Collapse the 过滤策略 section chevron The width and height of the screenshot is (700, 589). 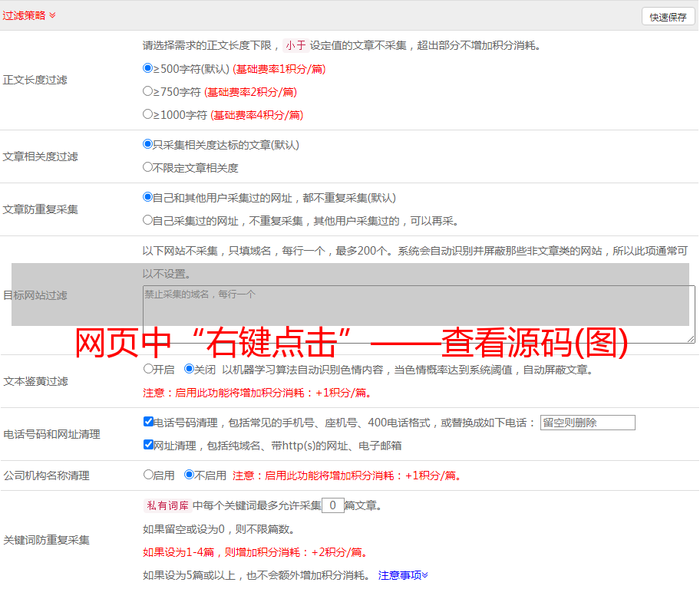point(52,15)
